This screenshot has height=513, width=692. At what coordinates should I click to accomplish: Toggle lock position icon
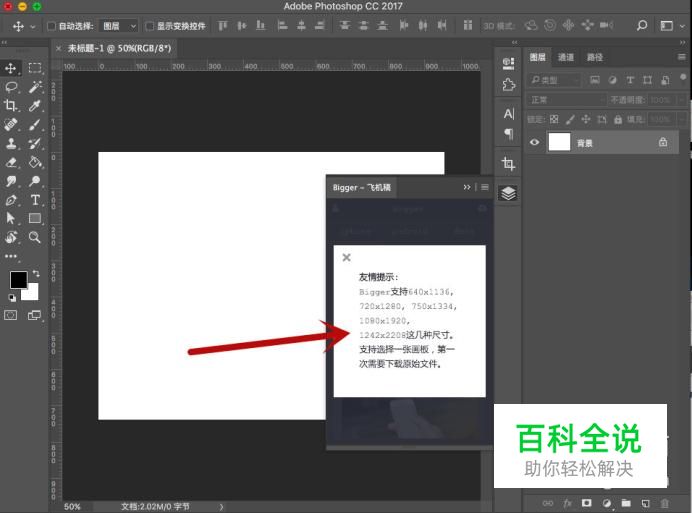(x=586, y=119)
